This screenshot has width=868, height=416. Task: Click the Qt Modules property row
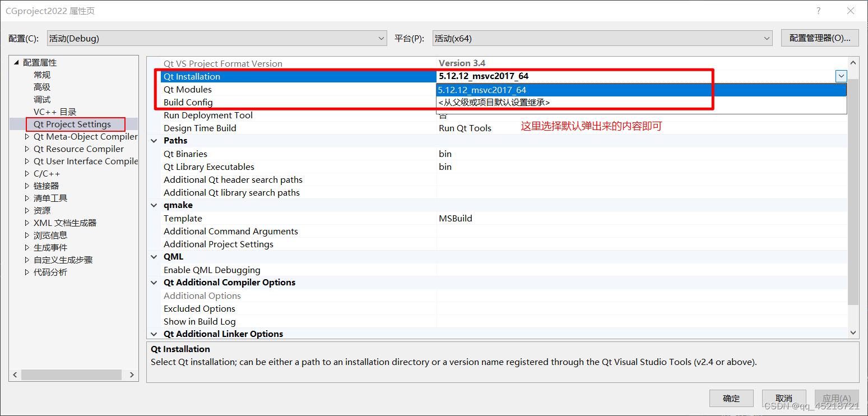click(x=298, y=90)
